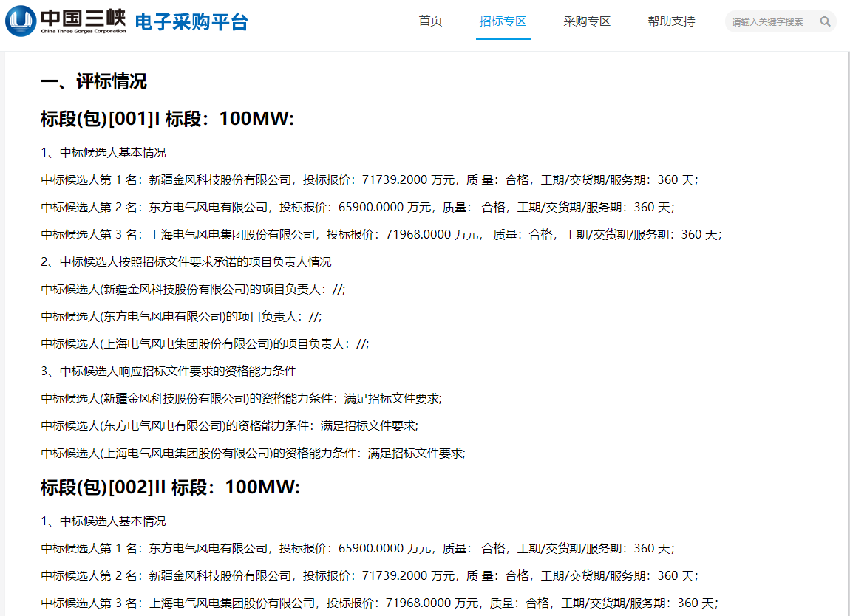The height and width of the screenshot is (616, 850).
Task: Click the 标段(包)[002]II 标段：100MW heading
Action: point(170,487)
